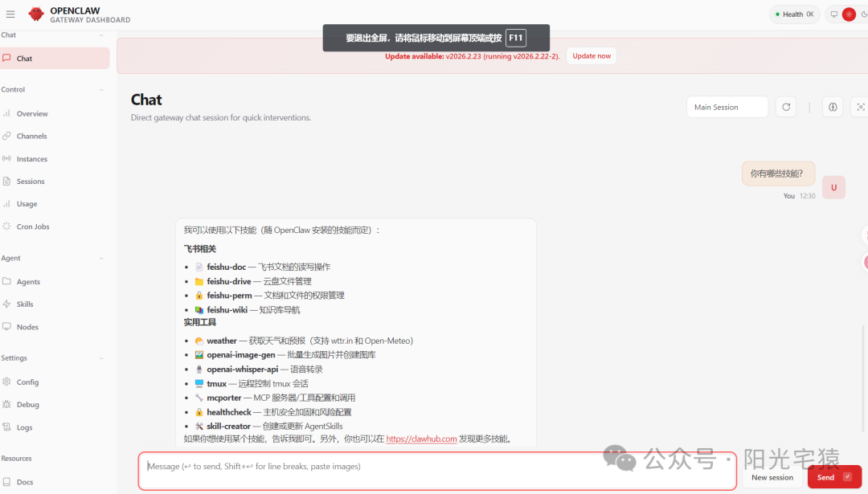Refresh the chat session
Image resolution: width=868 pixels, height=494 pixels.
(x=786, y=107)
